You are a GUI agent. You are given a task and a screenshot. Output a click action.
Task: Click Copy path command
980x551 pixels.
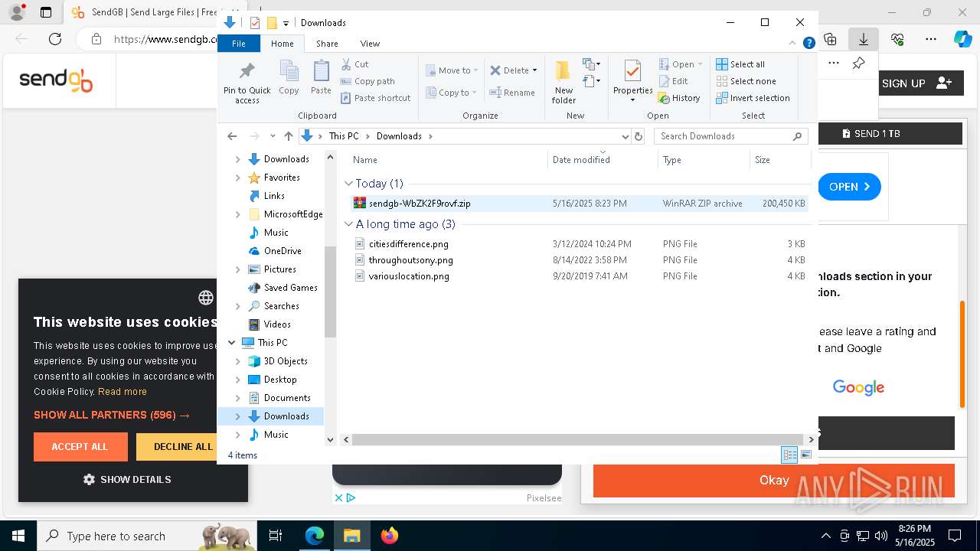pyautogui.click(x=367, y=81)
